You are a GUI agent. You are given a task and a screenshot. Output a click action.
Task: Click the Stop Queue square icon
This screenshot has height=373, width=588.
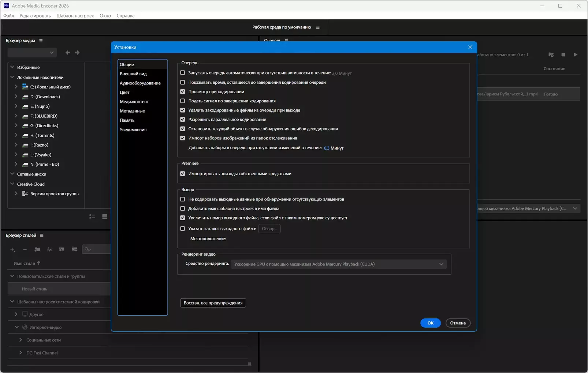[x=563, y=55]
